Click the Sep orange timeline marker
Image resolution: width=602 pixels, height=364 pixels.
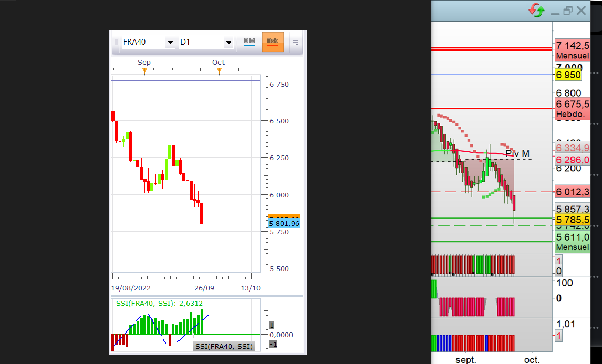point(144,70)
